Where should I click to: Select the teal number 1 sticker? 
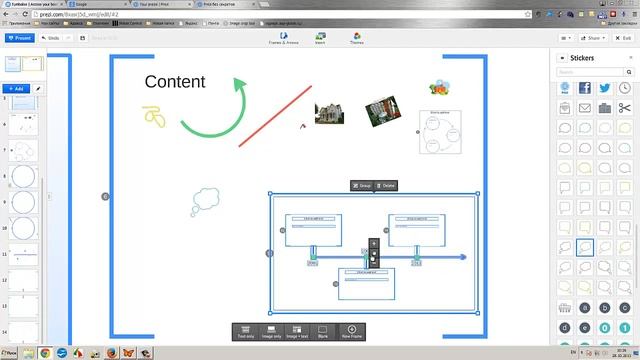624,327
